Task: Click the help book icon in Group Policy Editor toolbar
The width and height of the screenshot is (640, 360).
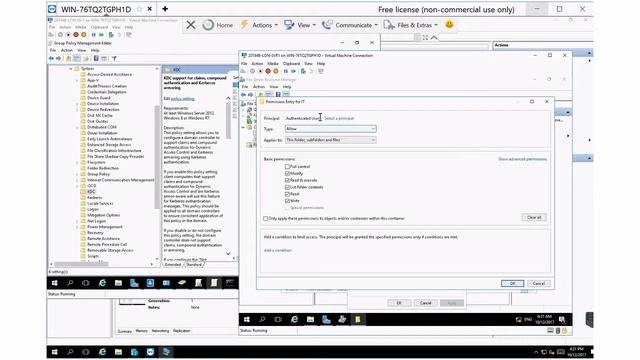Action: (x=96, y=58)
